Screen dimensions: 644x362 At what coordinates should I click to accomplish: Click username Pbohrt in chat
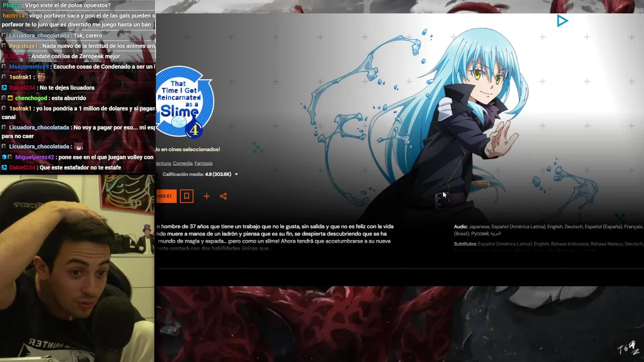coord(11,5)
